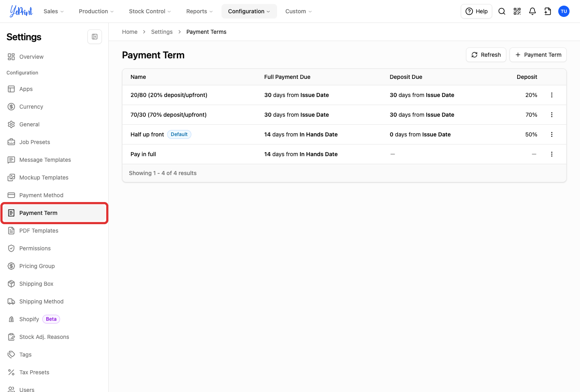The width and height of the screenshot is (580, 392).
Task: Open row actions for 20/80 payment term
Action: point(552,95)
